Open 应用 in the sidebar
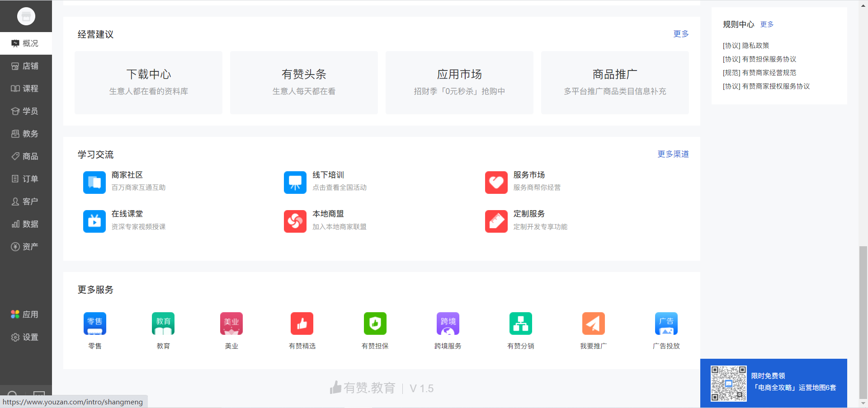Image resolution: width=868 pixels, height=408 pixels. (26, 314)
